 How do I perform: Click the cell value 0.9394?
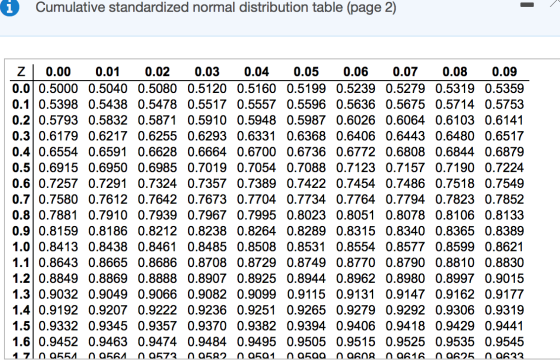pos(306,326)
